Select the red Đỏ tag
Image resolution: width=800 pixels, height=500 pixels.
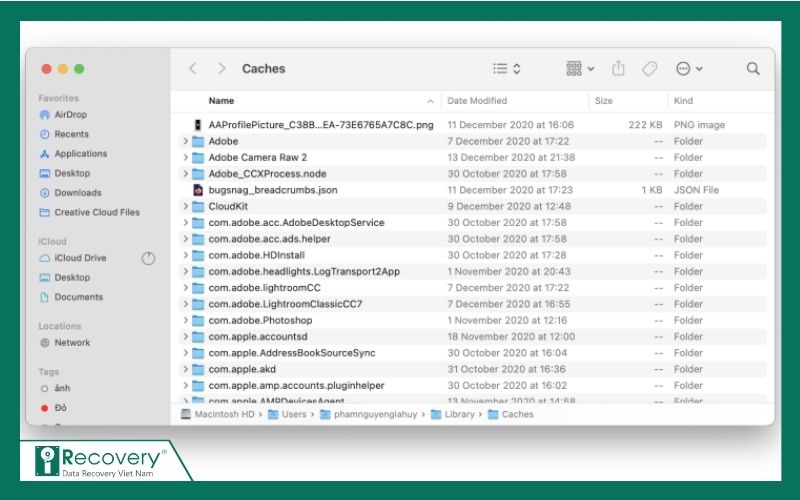tap(54, 408)
